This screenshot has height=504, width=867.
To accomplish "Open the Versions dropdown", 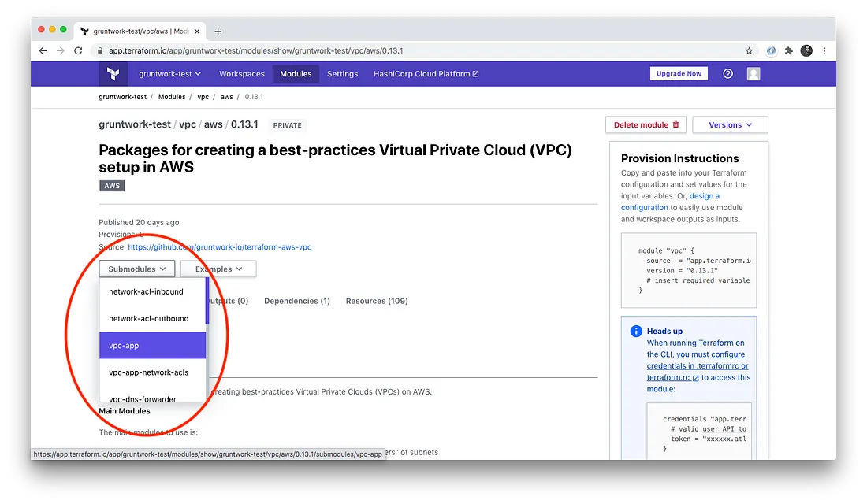I will coord(730,125).
